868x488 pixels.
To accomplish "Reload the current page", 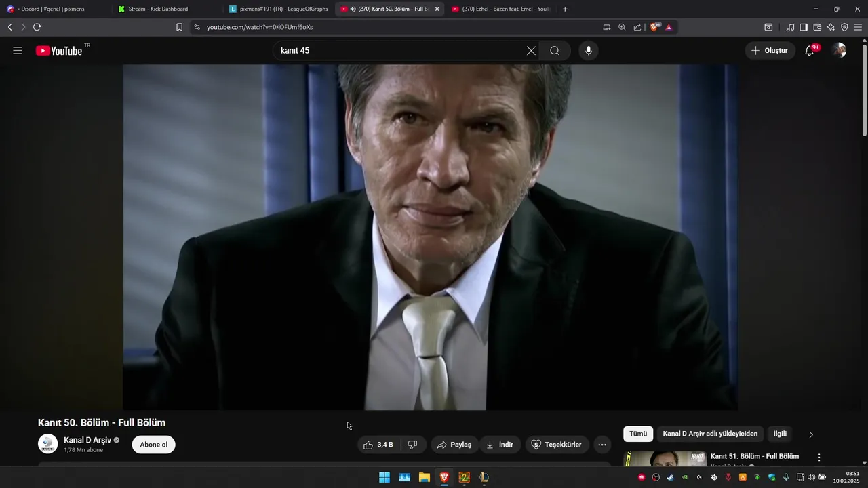I will pos(37,27).
